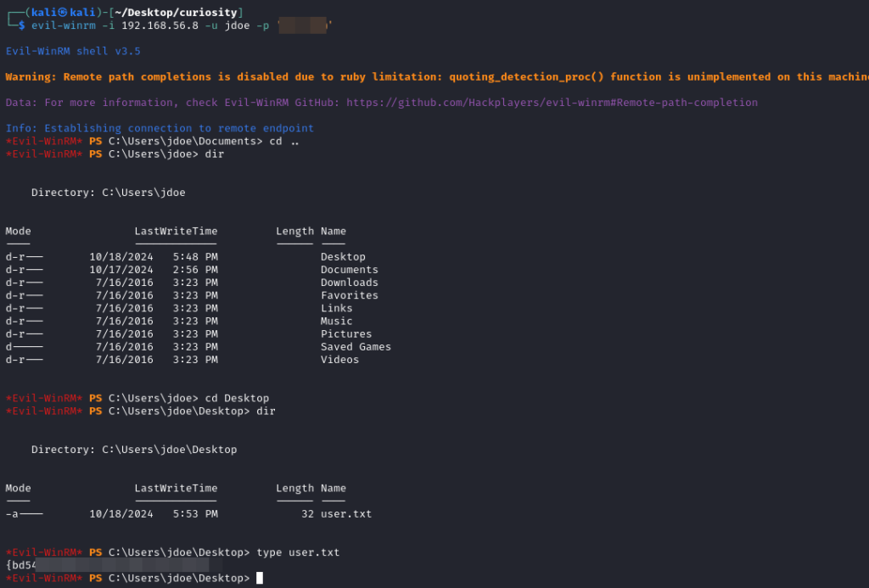Click the 'type user.txt' command text
Viewport: 869px width, 588px height.
coord(298,552)
